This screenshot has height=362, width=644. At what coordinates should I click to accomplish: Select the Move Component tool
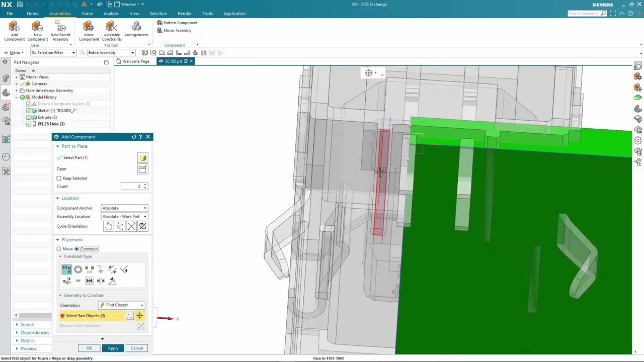pyautogui.click(x=89, y=31)
